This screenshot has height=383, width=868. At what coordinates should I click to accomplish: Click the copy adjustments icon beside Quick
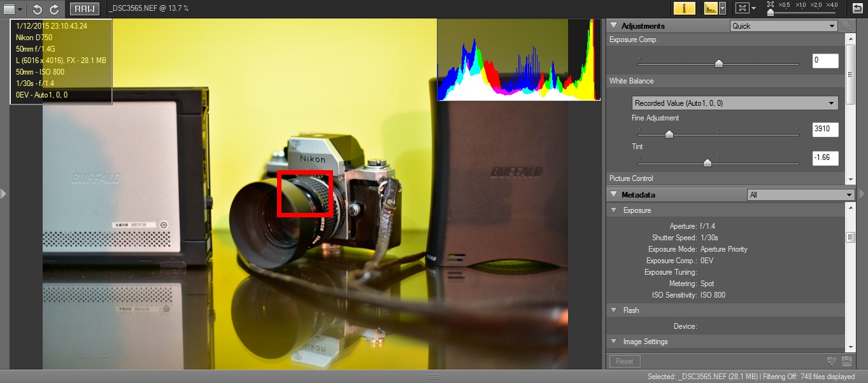(x=846, y=26)
